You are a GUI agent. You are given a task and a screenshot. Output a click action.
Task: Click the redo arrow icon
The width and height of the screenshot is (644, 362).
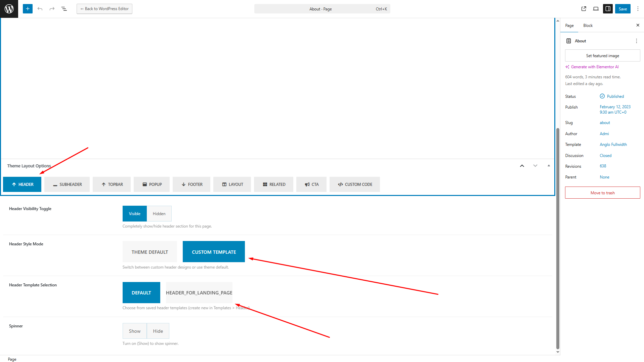point(52,9)
